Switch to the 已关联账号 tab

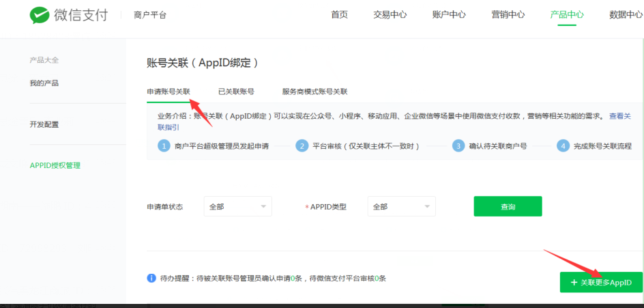pos(236,92)
